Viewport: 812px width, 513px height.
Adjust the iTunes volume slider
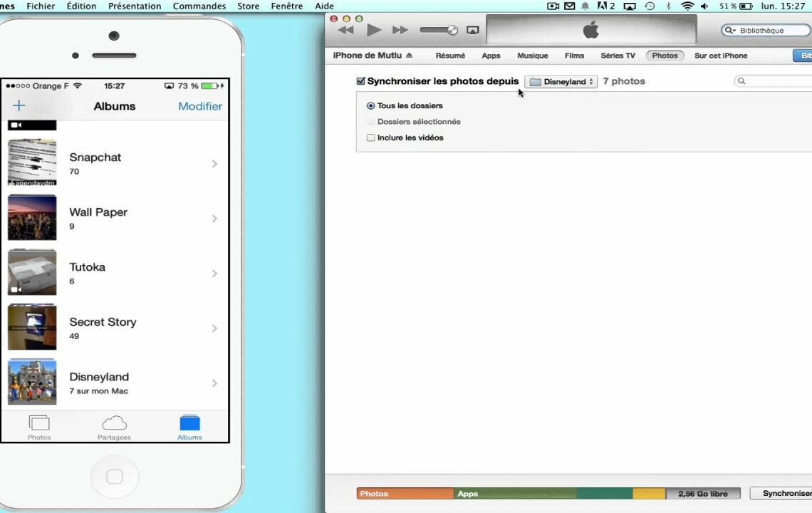[x=438, y=30]
